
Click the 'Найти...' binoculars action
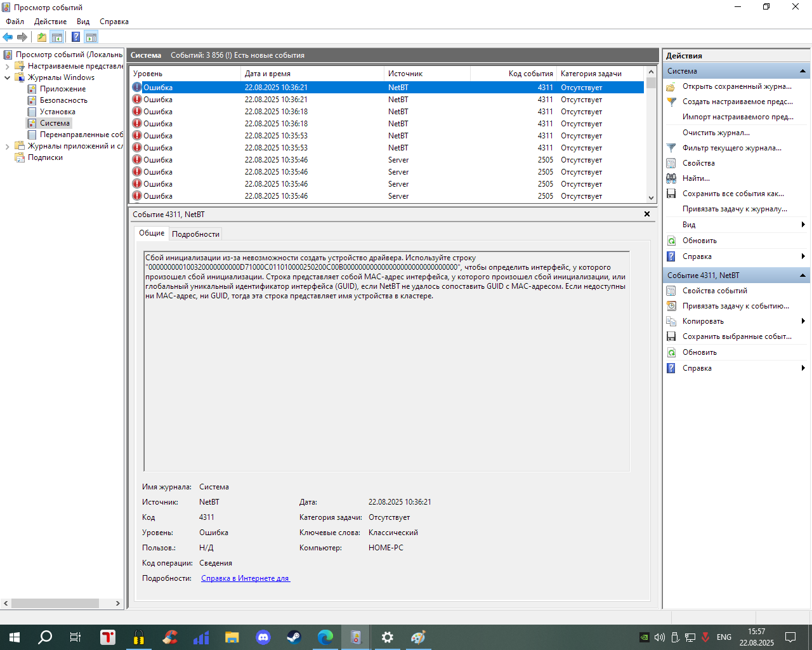click(696, 178)
